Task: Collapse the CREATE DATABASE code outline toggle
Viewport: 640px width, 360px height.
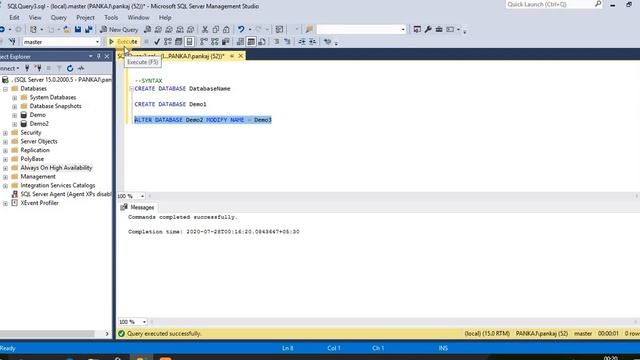Action: (x=131, y=89)
